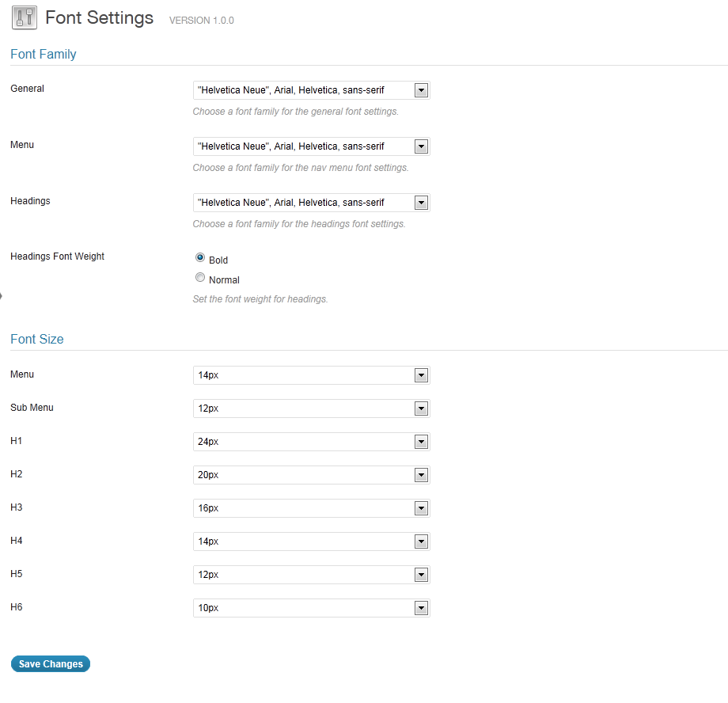Open the General font family dropdown
The width and height of the screenshot is (728, 703).
coord(312,90)
